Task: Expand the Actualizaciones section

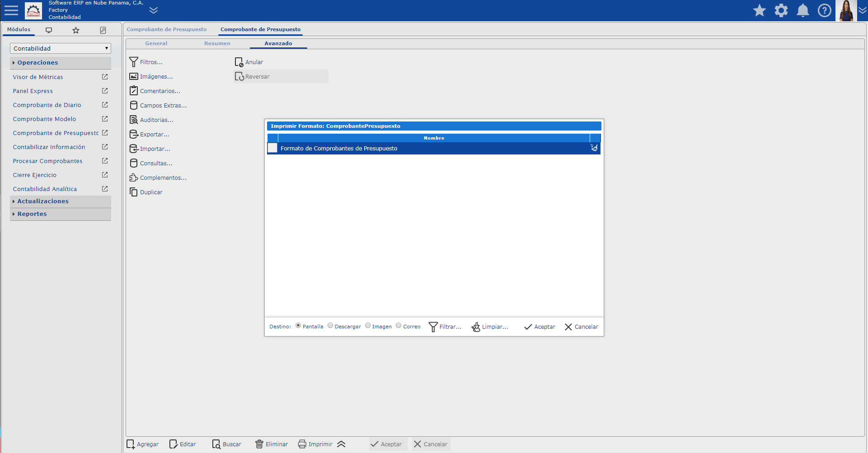Action: (x=61, y=201)
